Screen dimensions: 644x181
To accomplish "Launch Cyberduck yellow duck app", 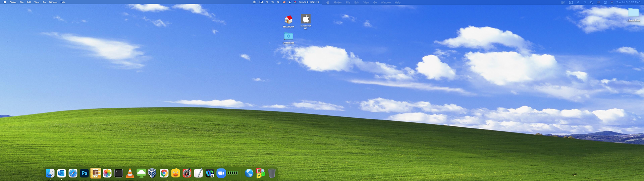I will tap(175, 173).
